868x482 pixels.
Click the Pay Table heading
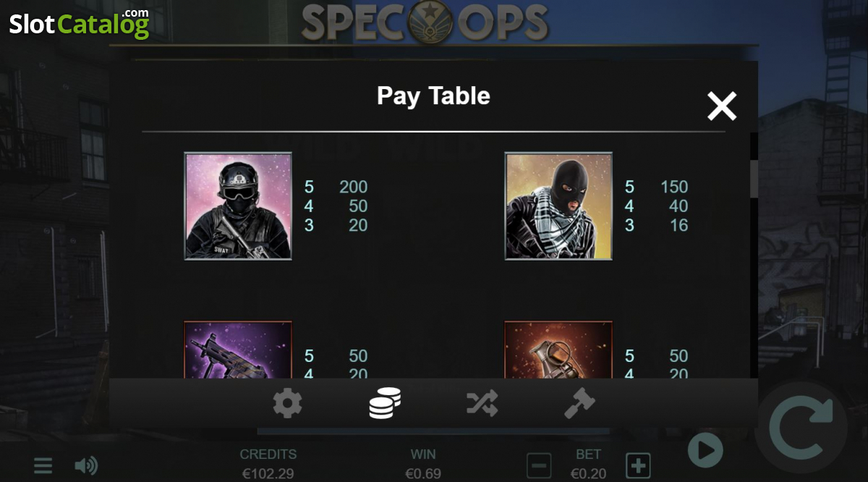tap(433, 96)
